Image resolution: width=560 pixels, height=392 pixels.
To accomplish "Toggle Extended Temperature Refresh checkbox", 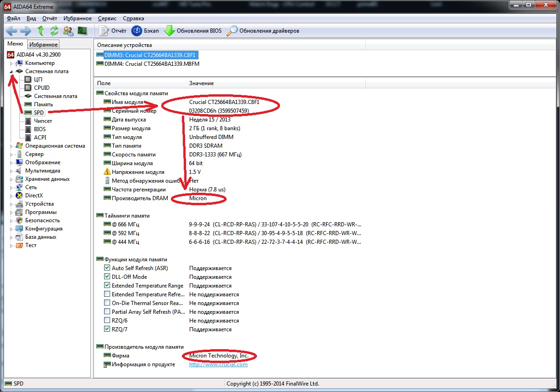I will tap(107, 294).
